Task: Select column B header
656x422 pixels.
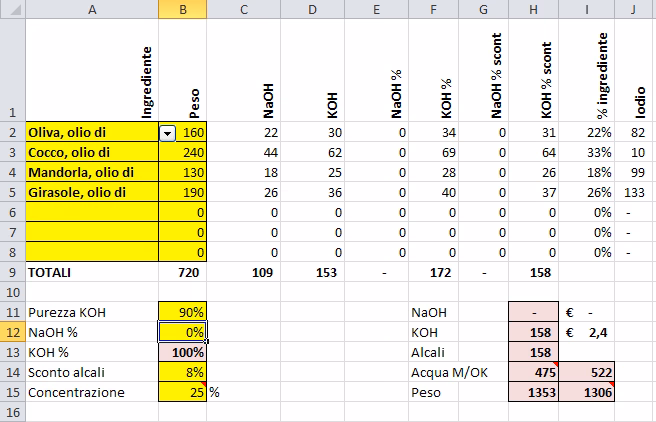Action: pos(182,9)
